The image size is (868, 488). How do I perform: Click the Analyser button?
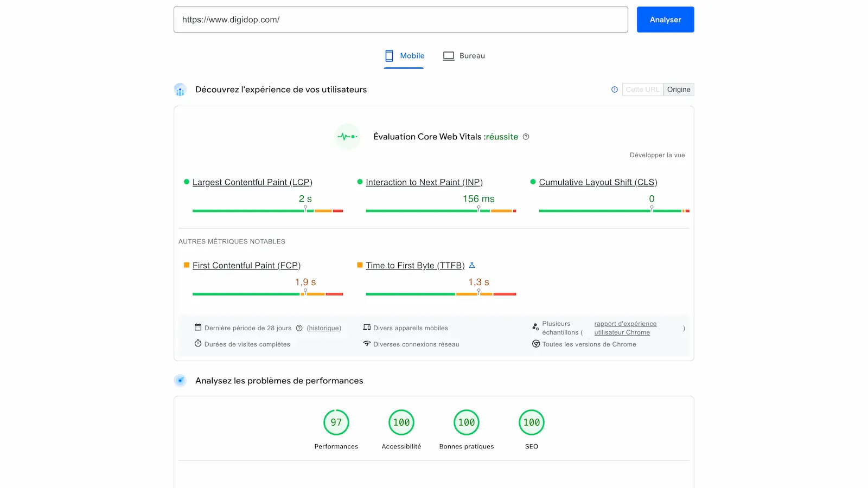[665, 20]
